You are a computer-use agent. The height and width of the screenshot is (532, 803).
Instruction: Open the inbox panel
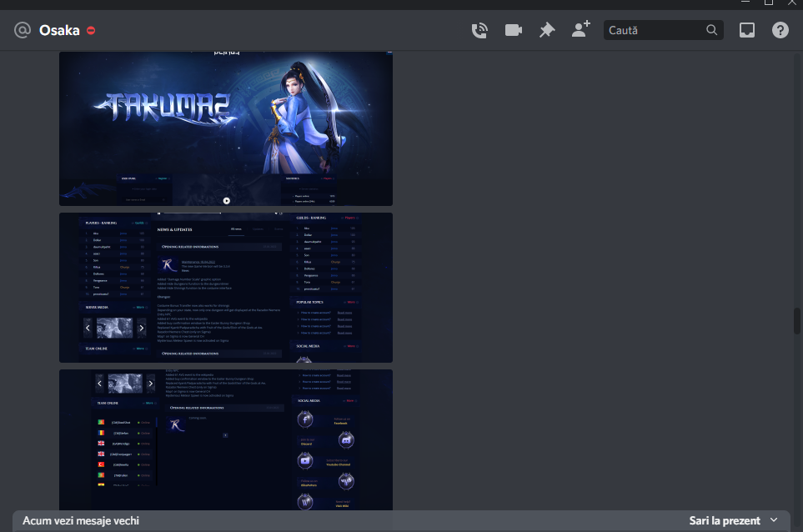pos(746,30)
